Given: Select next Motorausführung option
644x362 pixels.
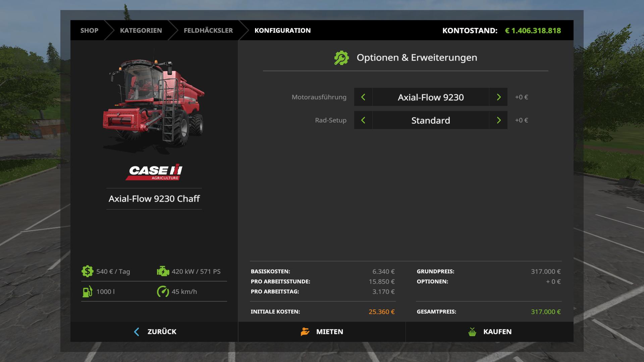Looking at the screenshot, I should [x=498, y=97].
